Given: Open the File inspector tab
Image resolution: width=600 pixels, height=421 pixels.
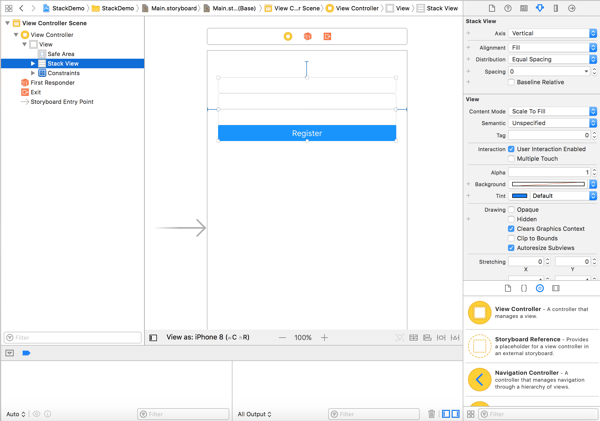Looking at the screenshot, I should (492, 8).
